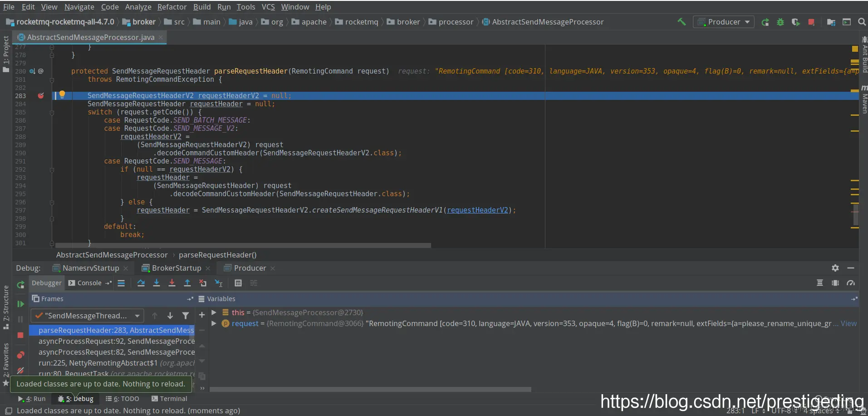Add a new watch with the plus icon
Screen dimensions: 868x416
[x=202, y=315]
